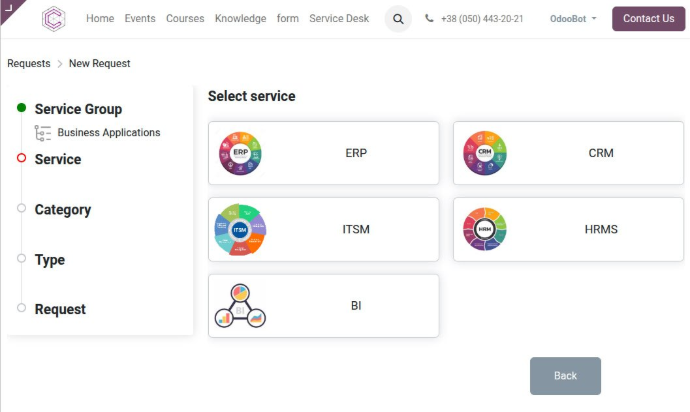
Task: Click the phone icon in header
Action: (x=430, y=19)
